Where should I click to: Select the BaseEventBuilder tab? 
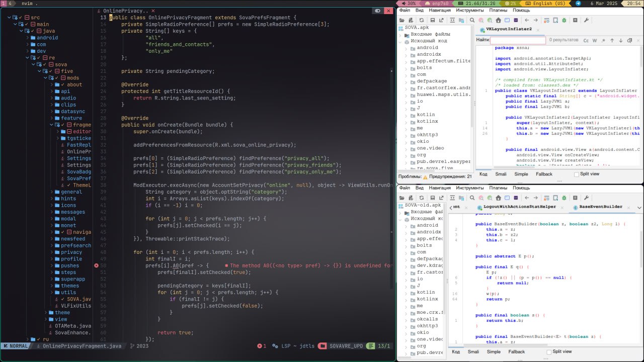pos(601,207)
